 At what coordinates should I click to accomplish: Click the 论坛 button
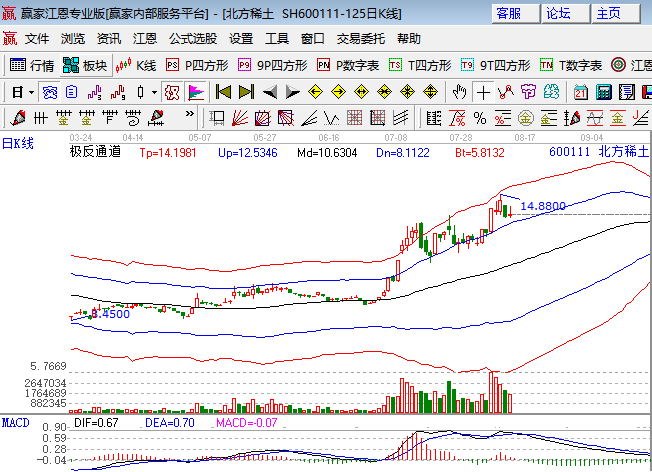pos(566,13)
